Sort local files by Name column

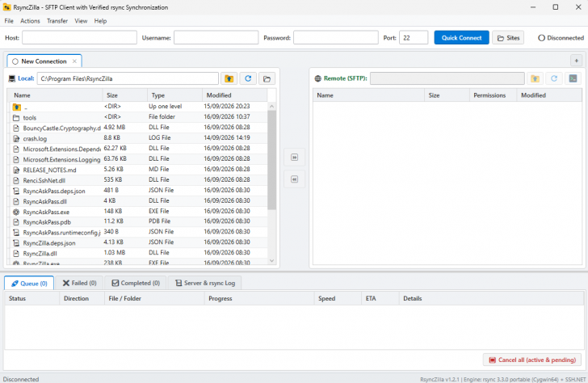[x=56, y=95]
